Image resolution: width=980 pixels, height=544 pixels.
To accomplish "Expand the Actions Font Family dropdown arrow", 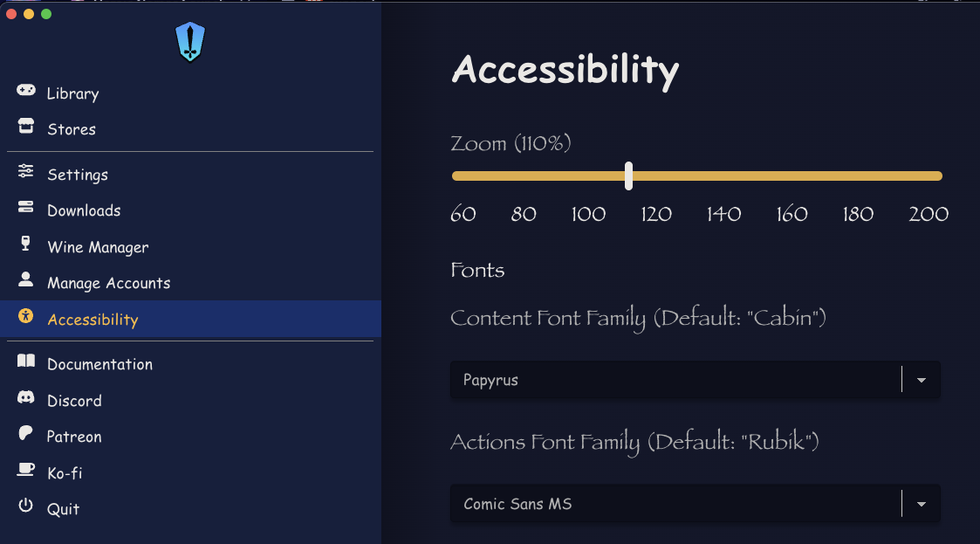I will 922,504.
